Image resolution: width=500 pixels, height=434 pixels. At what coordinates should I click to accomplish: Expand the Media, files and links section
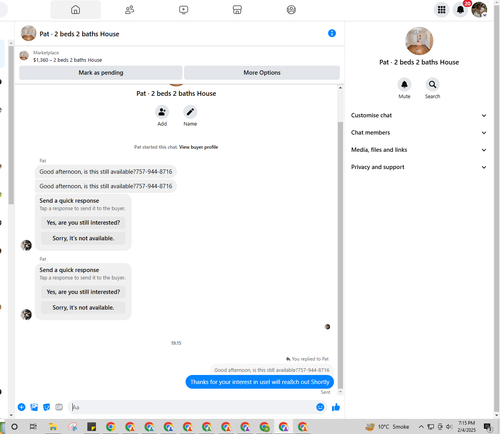[x=419, y=150]
